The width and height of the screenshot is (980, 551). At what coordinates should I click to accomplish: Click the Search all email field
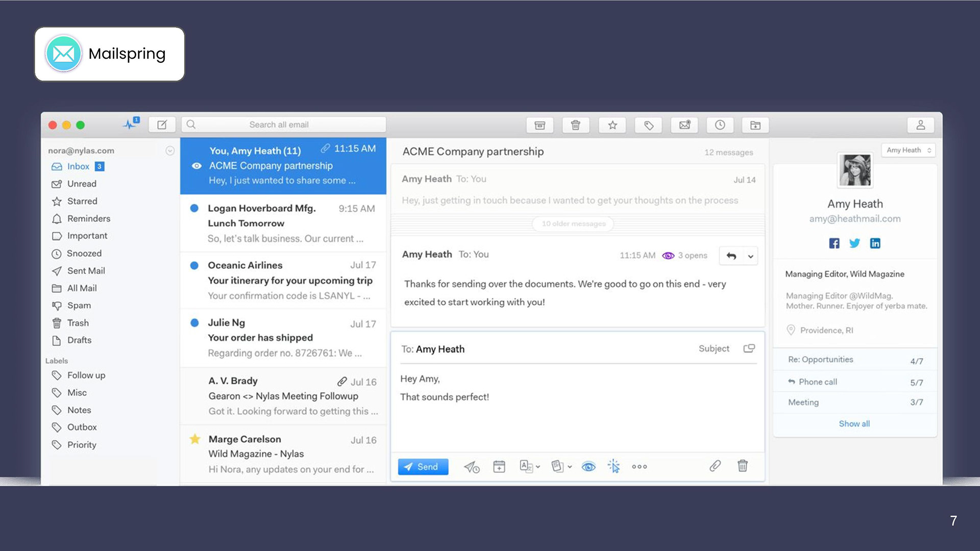point(283,124)
